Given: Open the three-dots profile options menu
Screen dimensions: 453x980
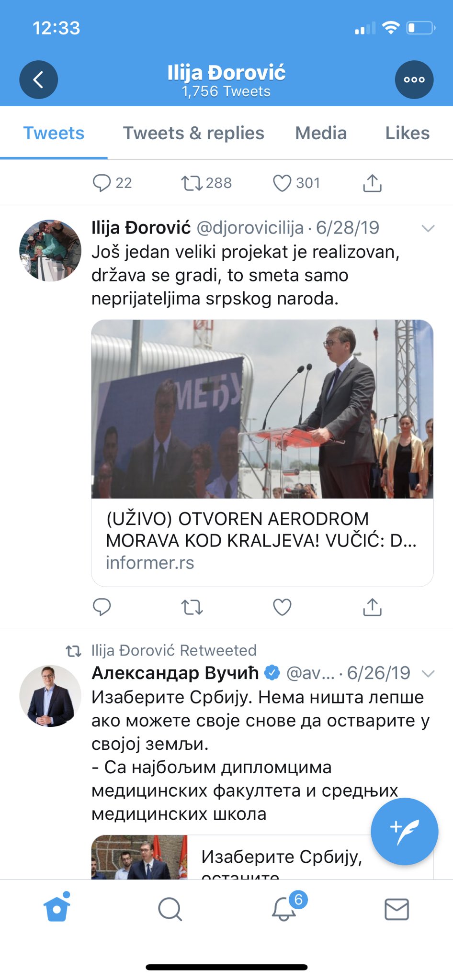Looking at the screenshot, I should tap(414, 79).
